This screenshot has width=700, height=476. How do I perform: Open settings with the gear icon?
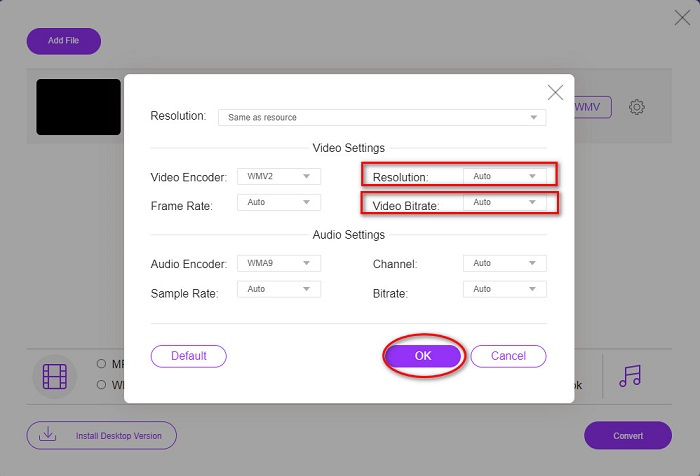coord(636,107)
